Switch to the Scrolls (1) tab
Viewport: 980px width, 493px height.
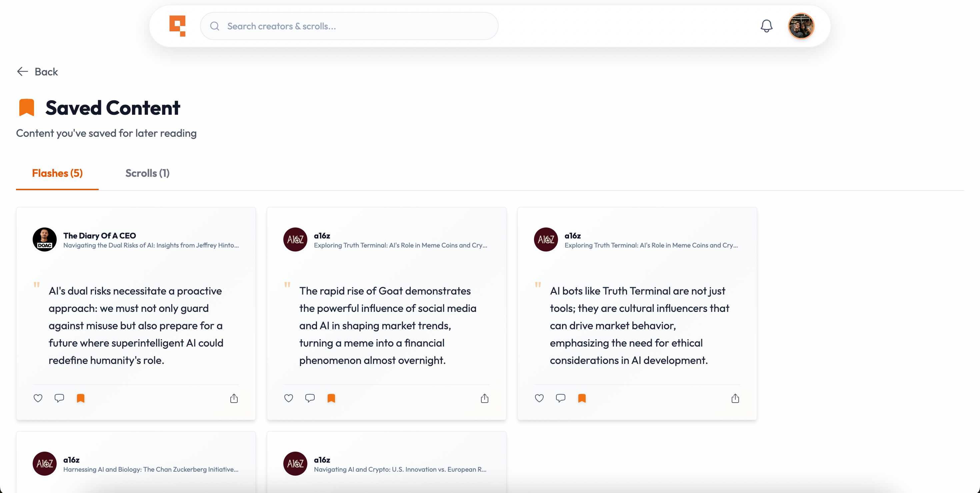[147, 173]
